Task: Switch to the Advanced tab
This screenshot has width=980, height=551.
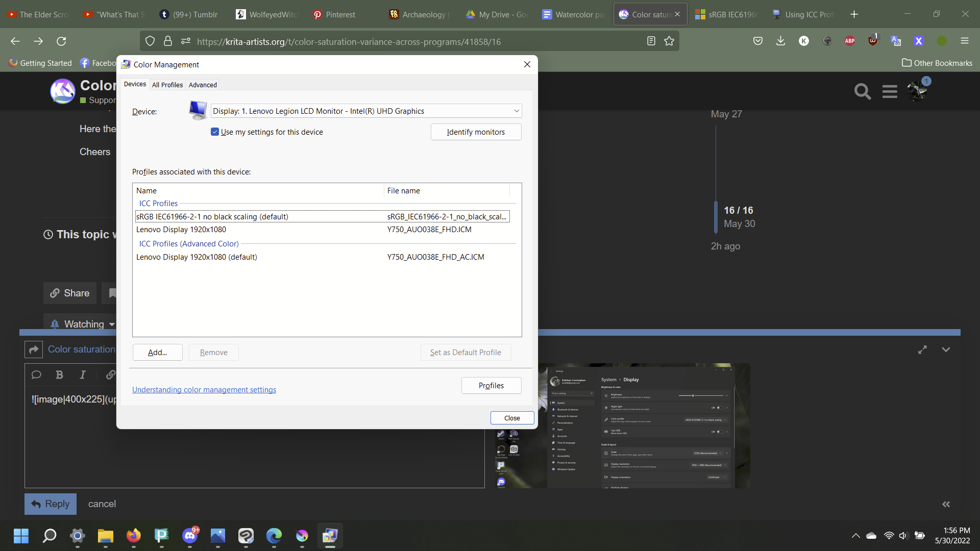Action: (x=203, y=85)
